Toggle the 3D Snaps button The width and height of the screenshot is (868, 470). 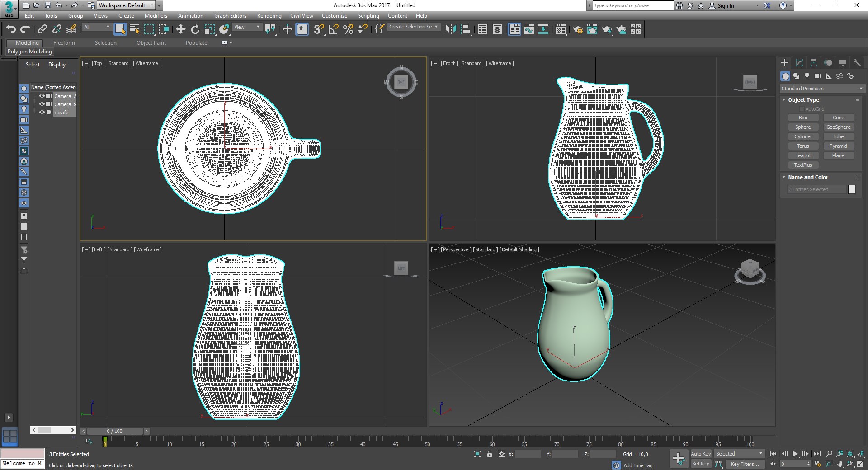coord(319,29)
